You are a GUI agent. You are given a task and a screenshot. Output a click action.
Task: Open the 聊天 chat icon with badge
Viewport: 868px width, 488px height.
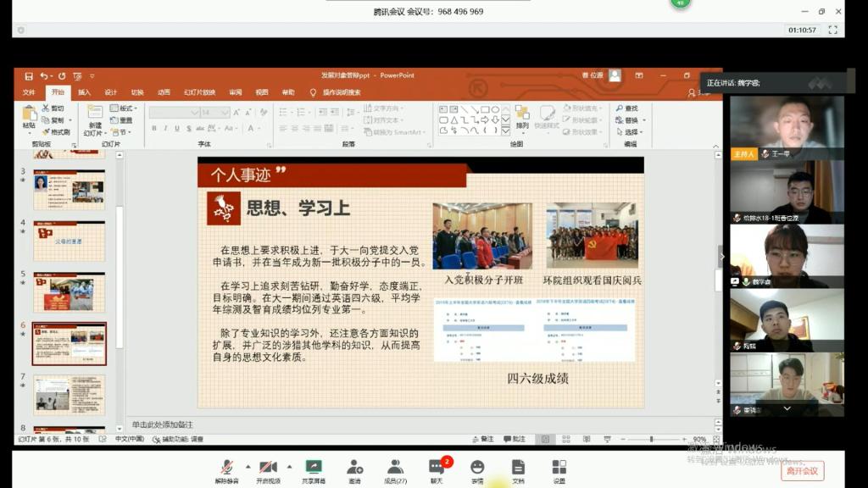coord(437,468)
